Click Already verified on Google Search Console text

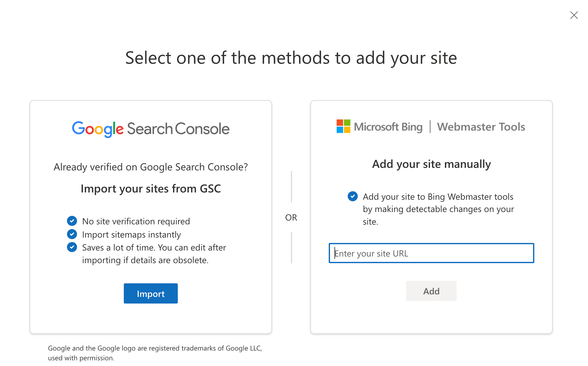151,167
